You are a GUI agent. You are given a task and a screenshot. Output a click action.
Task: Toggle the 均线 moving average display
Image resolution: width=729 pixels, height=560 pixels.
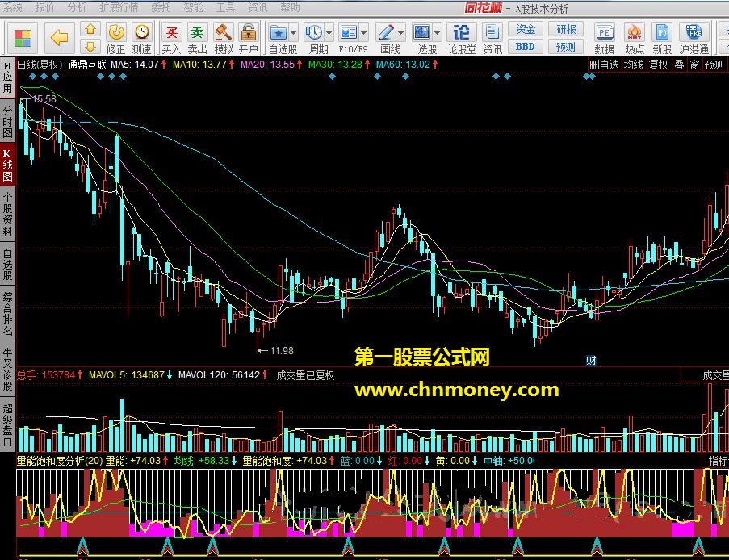[633, 65]
